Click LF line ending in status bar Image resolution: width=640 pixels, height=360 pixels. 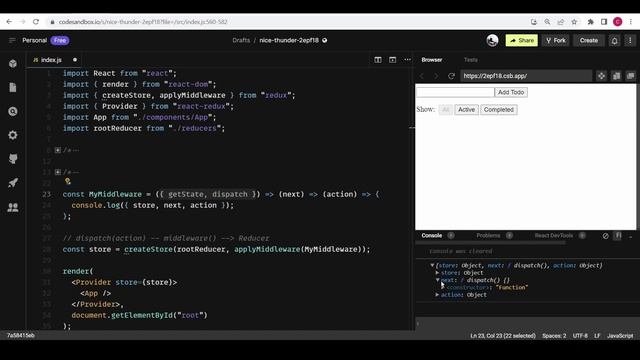[x=597, y=336]
